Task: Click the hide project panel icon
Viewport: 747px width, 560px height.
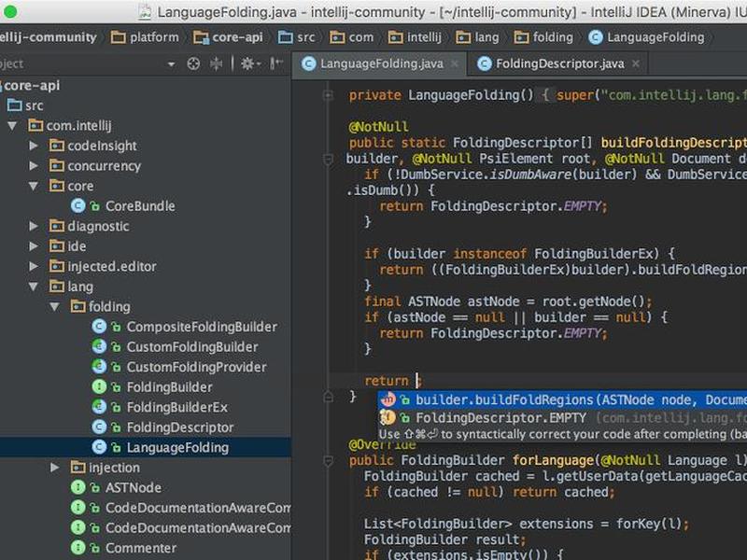Action: pos(276,63)
